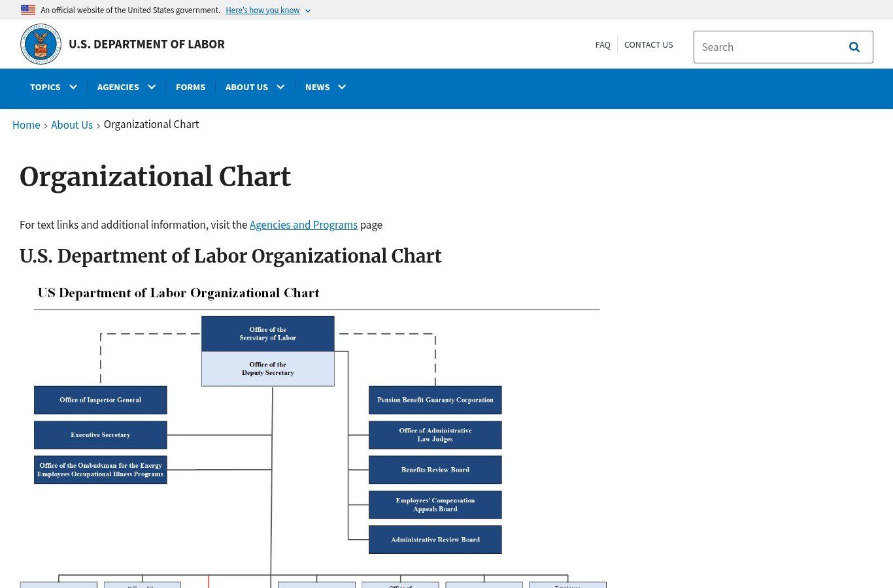
Task: Expand the Topics menu chevron
Action: click(x=73, y=87)
